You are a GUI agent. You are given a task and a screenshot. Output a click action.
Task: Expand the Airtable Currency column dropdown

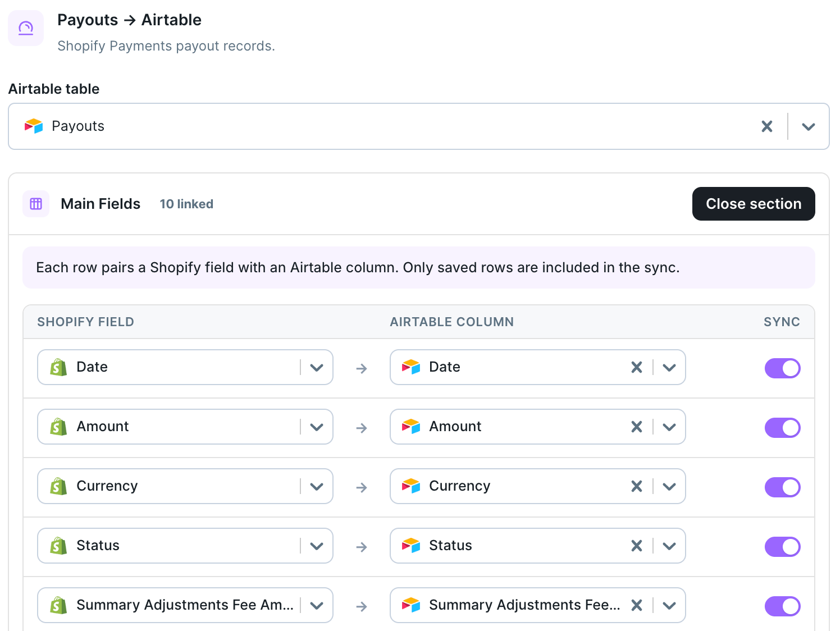point(669,487)
